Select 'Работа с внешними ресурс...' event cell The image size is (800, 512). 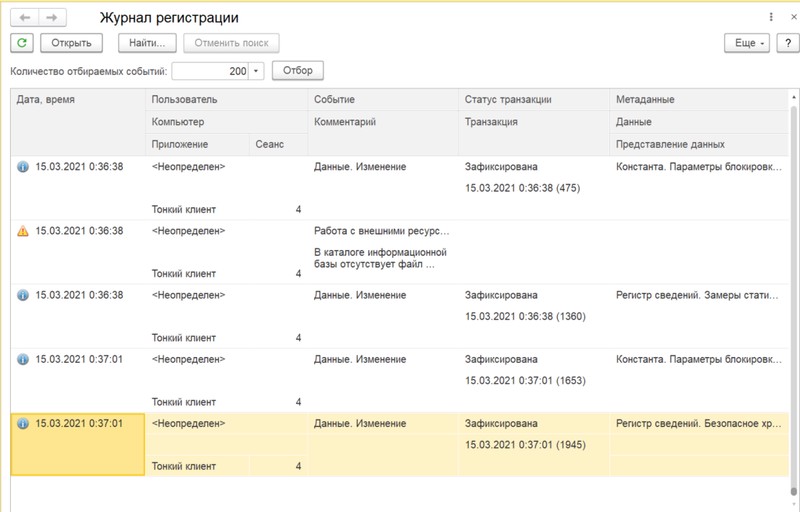click(x=382, y=231)
